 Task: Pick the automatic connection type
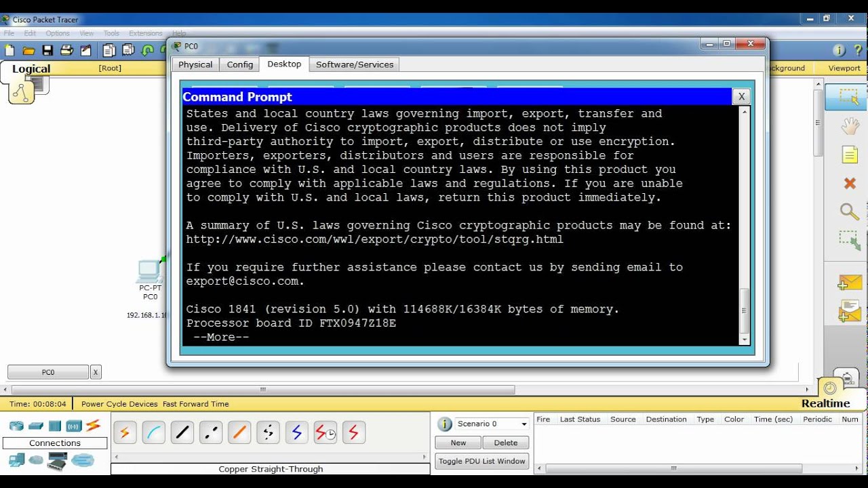click(125, 432)
